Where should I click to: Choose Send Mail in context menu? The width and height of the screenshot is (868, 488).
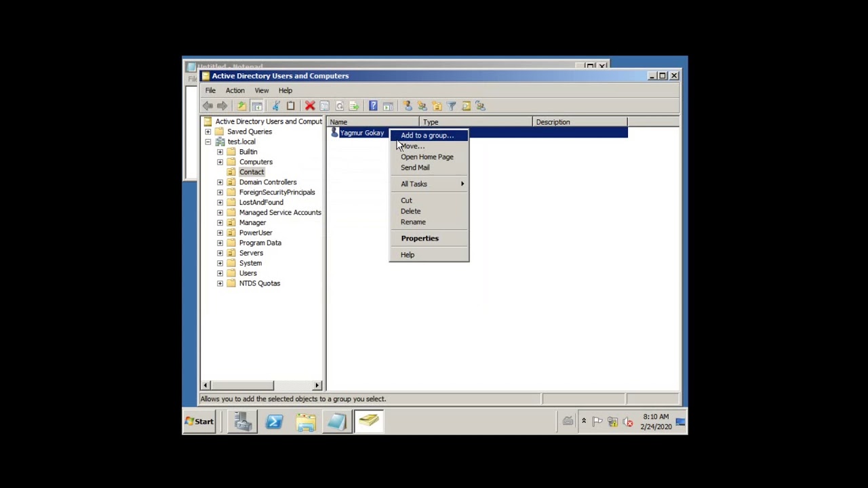pos(429,167)
